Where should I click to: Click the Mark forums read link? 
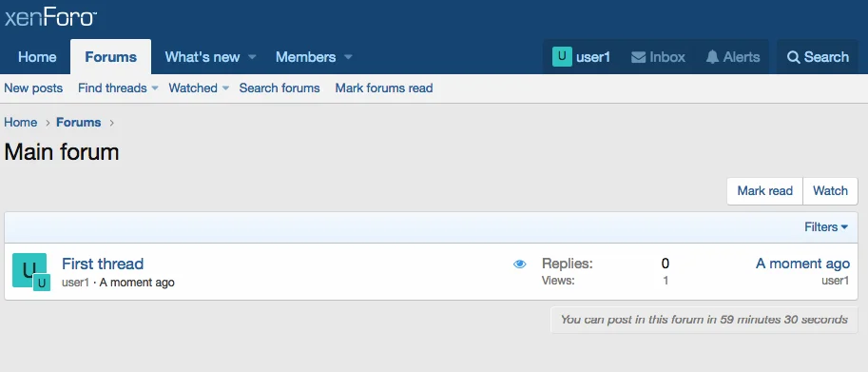point(384,88)
